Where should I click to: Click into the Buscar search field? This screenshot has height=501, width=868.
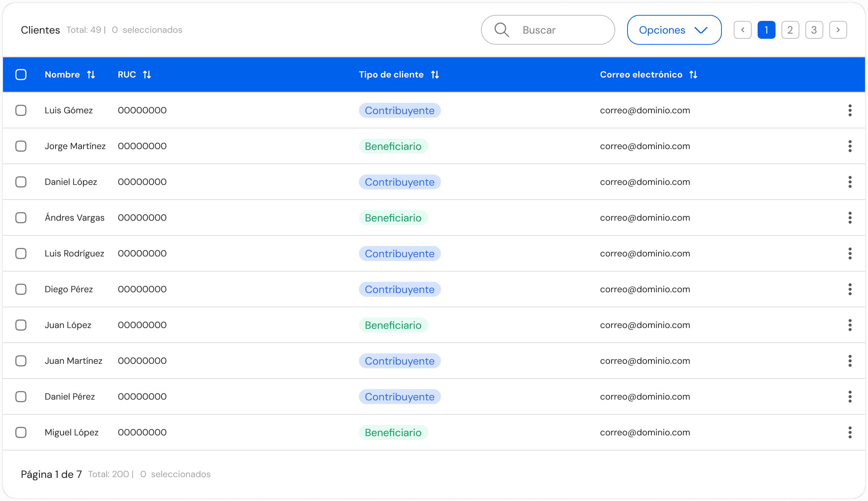coord(548,30)
